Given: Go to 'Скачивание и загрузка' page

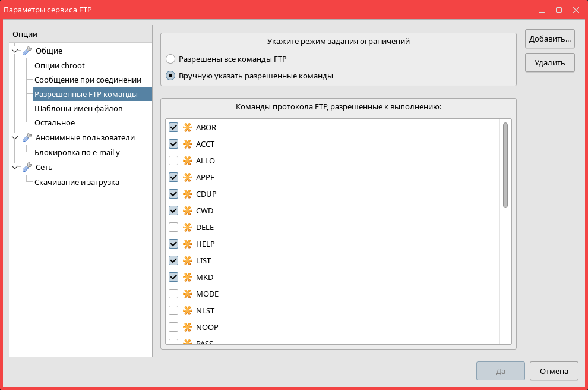Looking at the screenshot, I should click(77, 183).
